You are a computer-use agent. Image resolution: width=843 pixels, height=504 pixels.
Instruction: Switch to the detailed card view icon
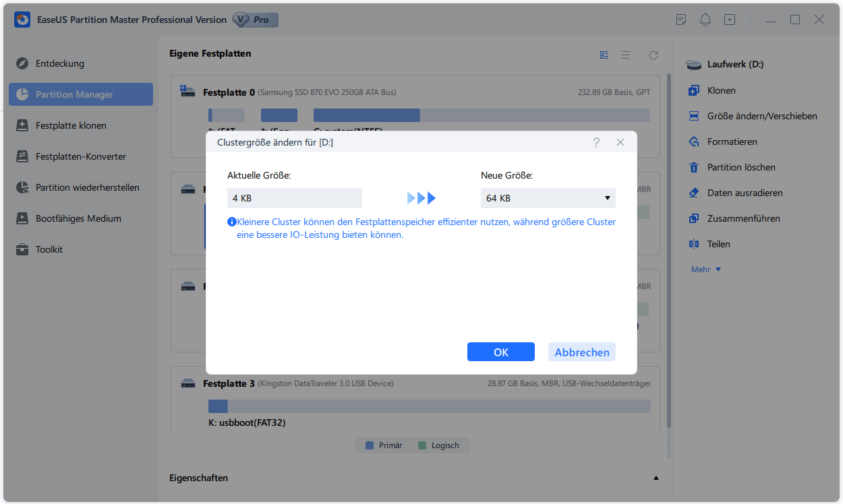tap(604, 55)
